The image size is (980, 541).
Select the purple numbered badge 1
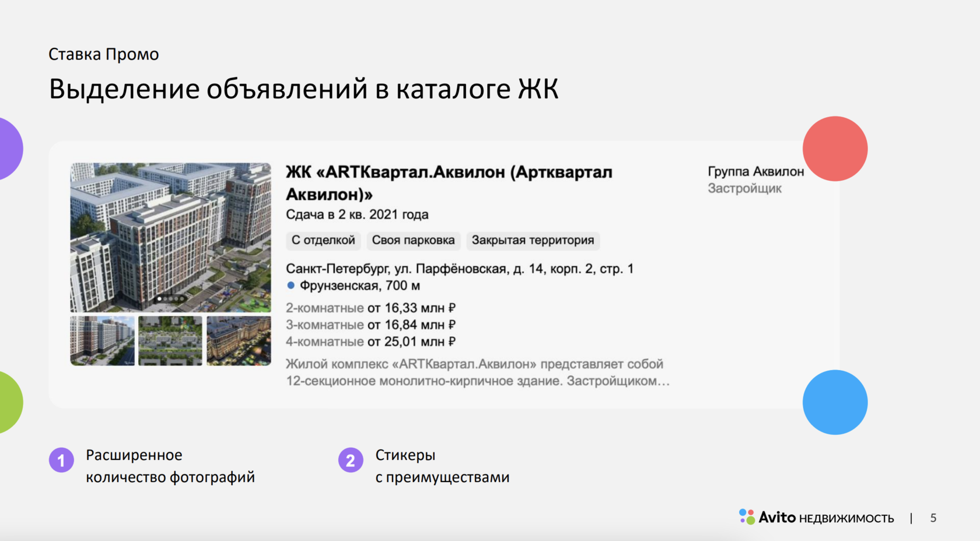61,461
